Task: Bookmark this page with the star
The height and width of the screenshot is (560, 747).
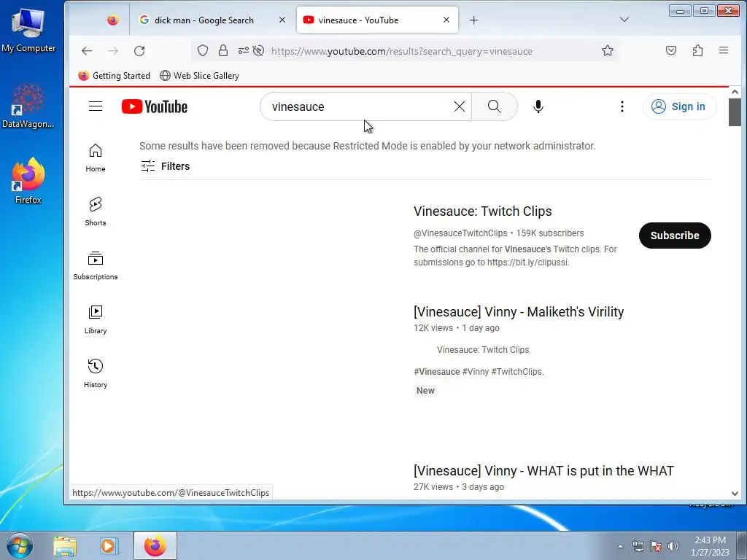Action: (608, 50)
